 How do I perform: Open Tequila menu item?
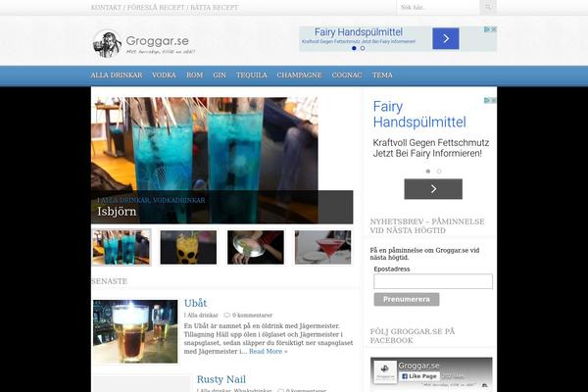pyautogui.click(x=252, y=75)
